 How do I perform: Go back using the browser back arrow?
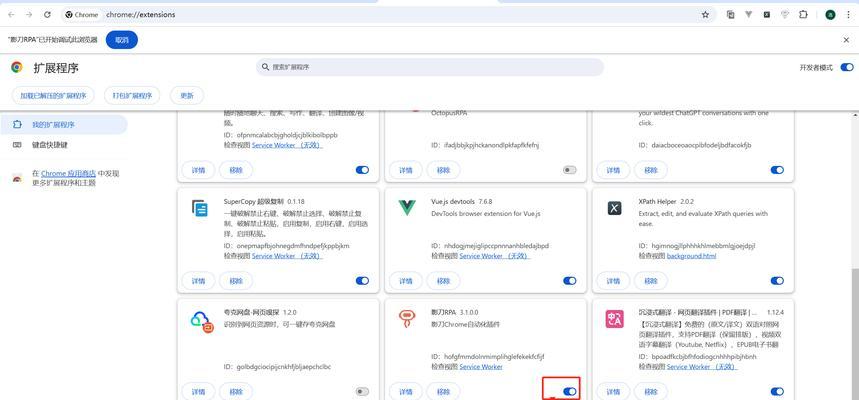[11, 15]
